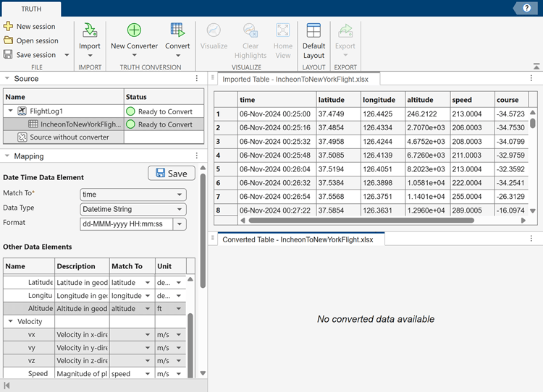Click the Other Data Elements table scrollbar

click(x=190, y=345)
